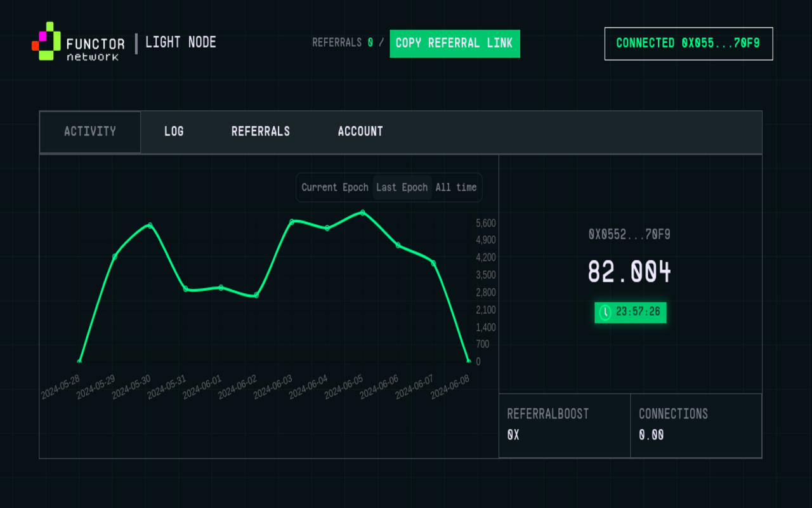Click the chart data point for 2024-06-05
The image size is (812, 508).
[x=363, y=212]
